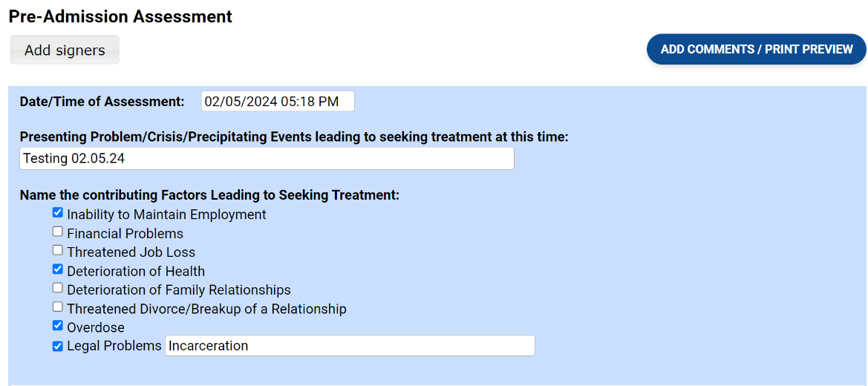The width and height of the screenshot is (868, 386).
Task: Click the 'Date/Time of Assessment:' label
Action: pos(102,102)
